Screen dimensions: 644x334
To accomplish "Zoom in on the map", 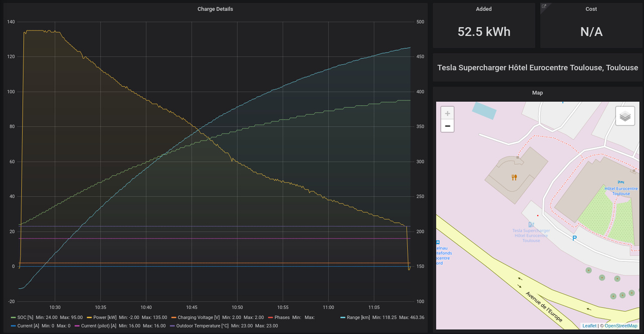I will coord(447,113).
